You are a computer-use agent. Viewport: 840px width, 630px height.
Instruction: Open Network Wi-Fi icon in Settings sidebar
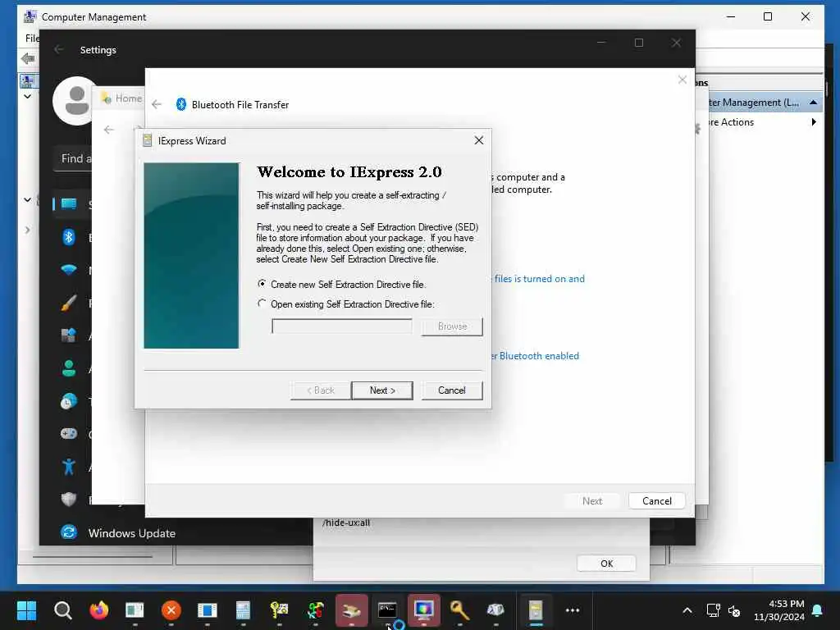point(69,269)
